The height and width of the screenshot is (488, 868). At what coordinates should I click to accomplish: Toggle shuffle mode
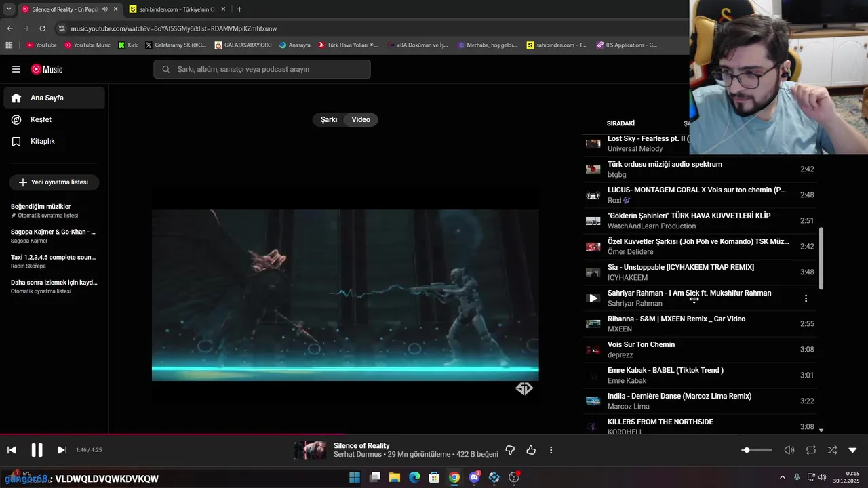coord(832,450)
